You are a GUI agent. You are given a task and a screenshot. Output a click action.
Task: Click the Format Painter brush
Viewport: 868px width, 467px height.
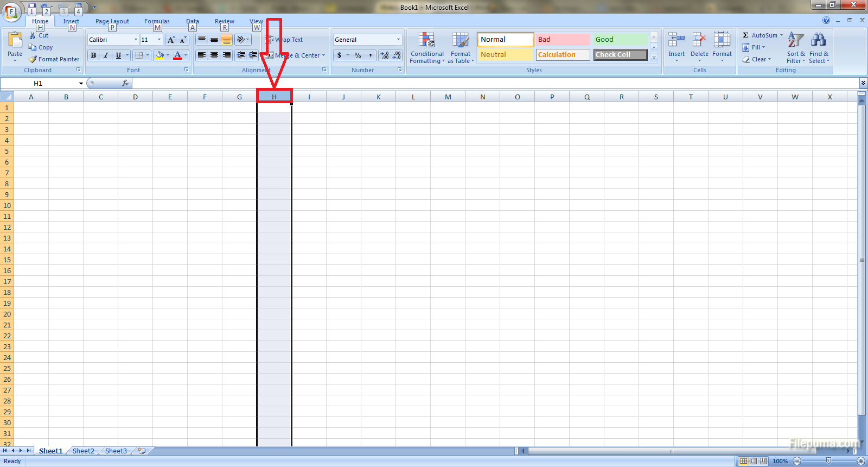(x=33, y=59)
